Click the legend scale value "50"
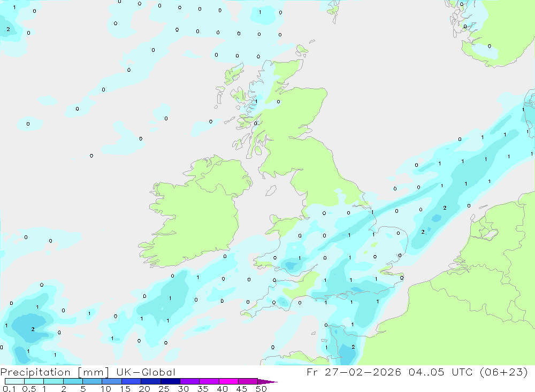The height and width of the screenshot is (392, 535). pyautogui.click(x=262, y=389)
